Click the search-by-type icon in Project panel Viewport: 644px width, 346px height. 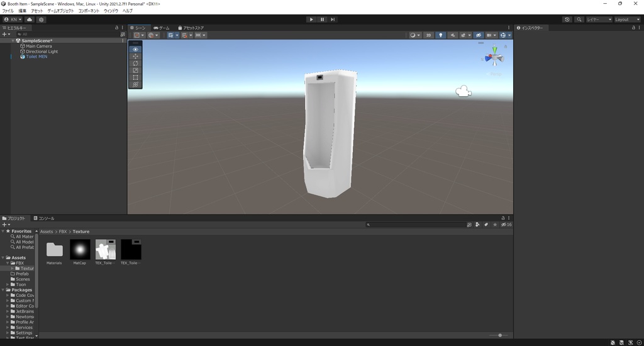pyautogui.click(x=477, y=225)
